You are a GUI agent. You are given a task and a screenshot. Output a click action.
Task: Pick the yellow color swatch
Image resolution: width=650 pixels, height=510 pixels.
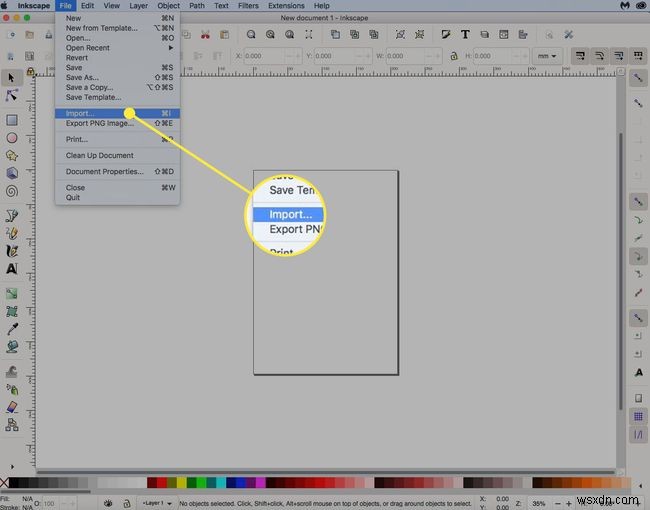(182, 482)
